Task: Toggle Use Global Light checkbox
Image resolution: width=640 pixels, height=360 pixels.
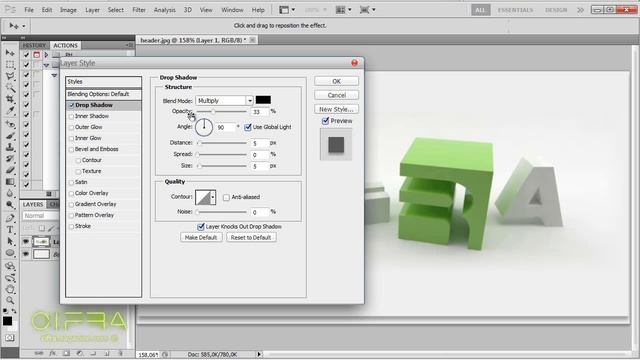Action: coord(248,127)
